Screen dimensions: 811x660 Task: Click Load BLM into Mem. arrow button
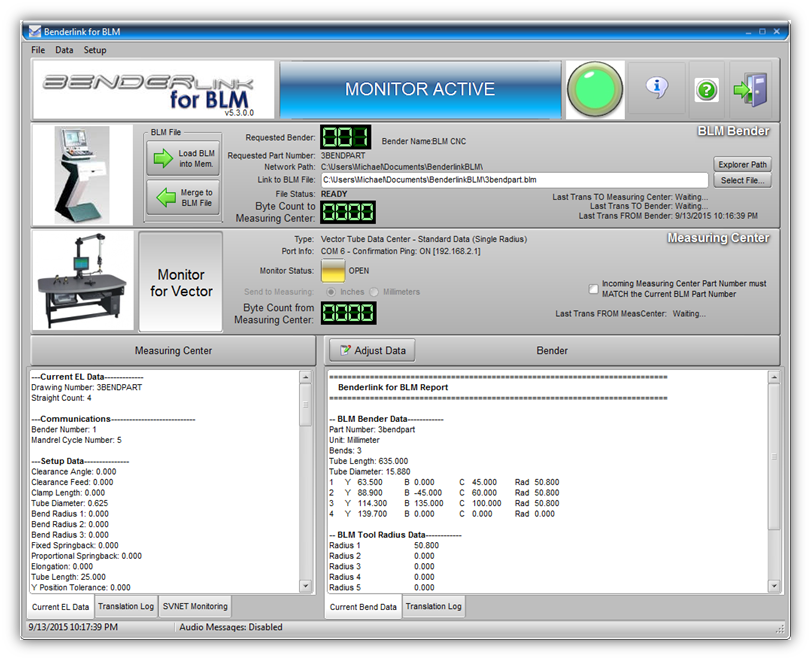pos(182,158)
